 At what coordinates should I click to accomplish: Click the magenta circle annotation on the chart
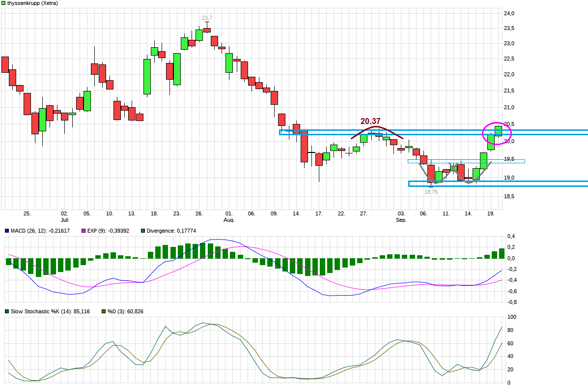[497, 133]
